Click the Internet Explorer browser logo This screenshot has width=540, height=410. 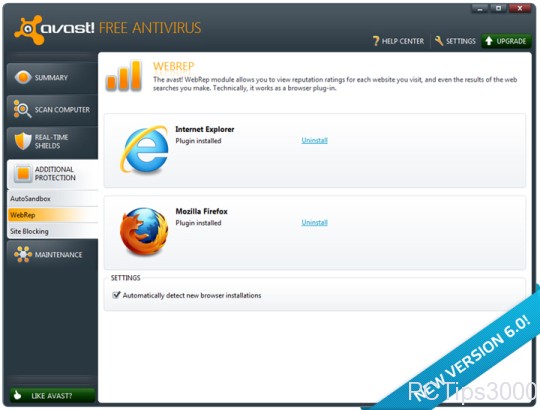click(144, 149)
